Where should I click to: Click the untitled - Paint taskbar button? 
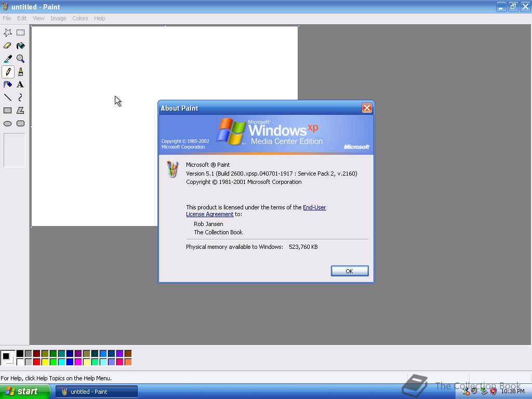96,392
